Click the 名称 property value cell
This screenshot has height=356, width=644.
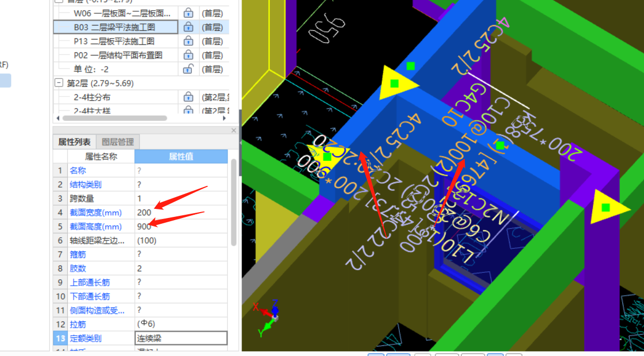(181, 171)
